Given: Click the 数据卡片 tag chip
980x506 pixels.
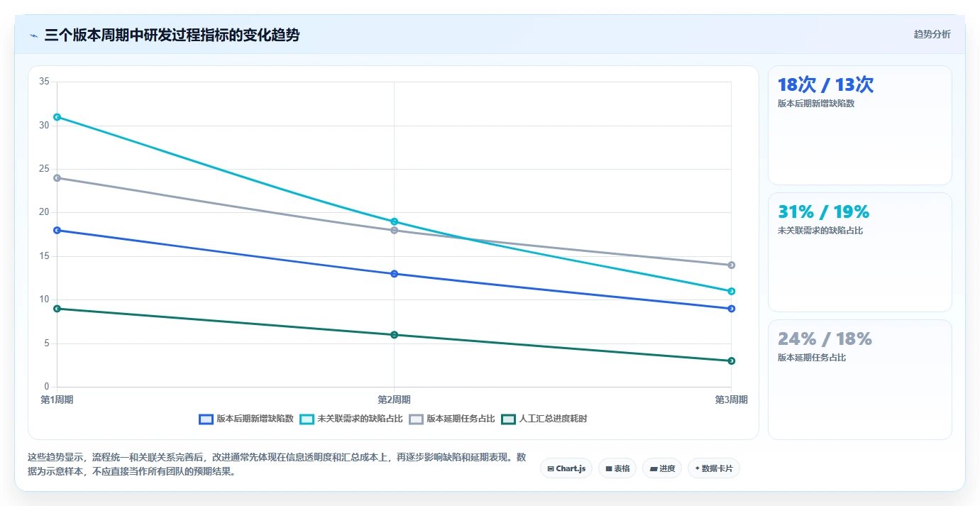Looking at the screenshot, I should tap(714, 468).
